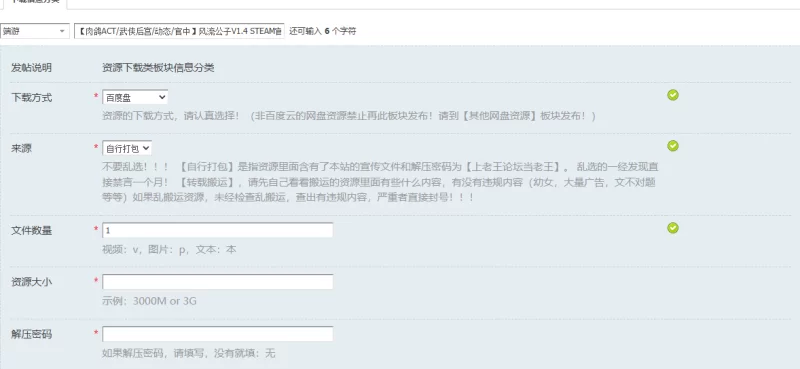Click the 发帖说明 label
The height and width of the screenshot is (369, 800).
[x=32, y=67]
